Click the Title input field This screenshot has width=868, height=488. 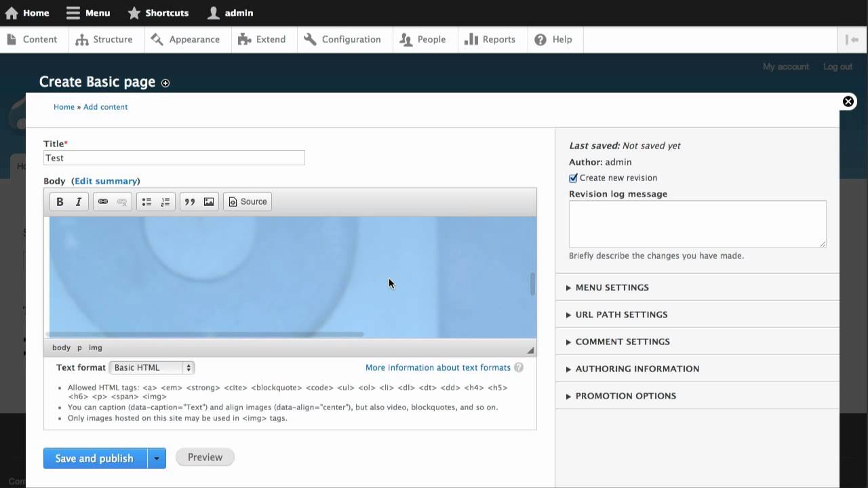(174, 158)
